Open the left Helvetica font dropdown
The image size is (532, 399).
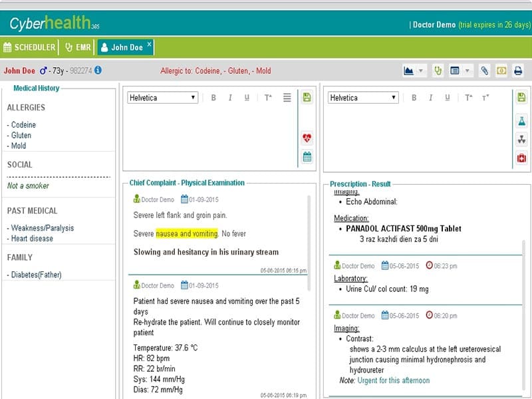[x=162, y=98]
